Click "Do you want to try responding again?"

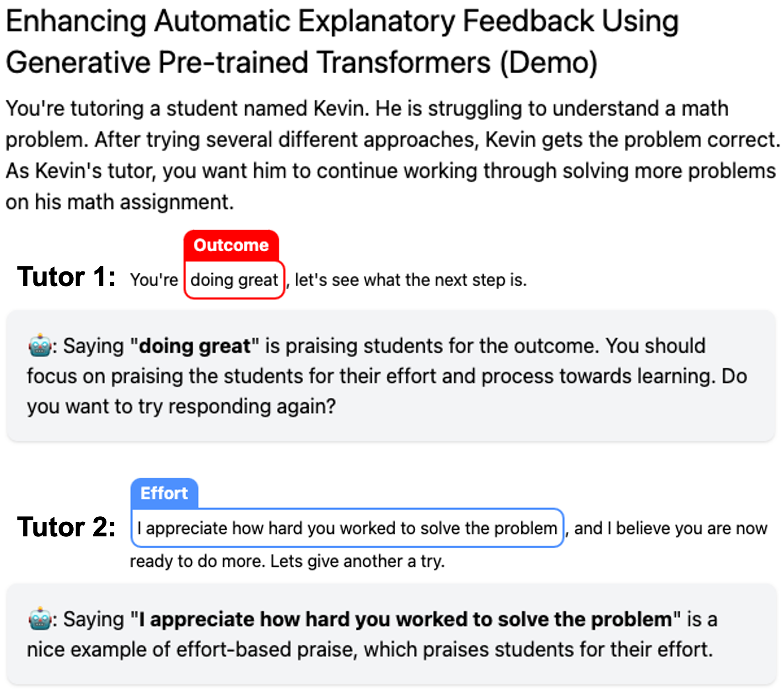click(181, 406)
